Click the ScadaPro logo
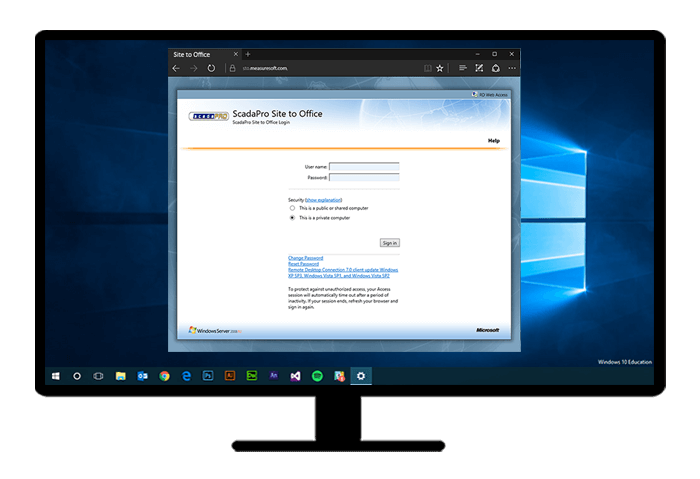 pos(209,116)
